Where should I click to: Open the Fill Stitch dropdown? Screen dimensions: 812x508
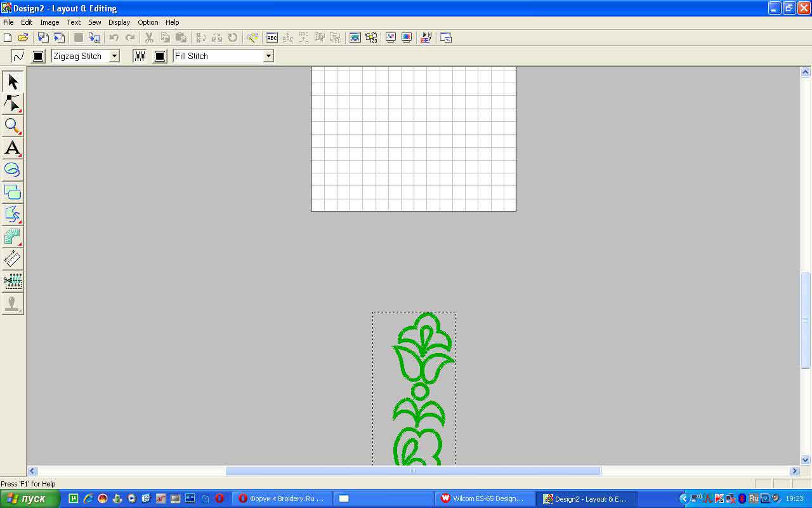click(x=268, y=56)
